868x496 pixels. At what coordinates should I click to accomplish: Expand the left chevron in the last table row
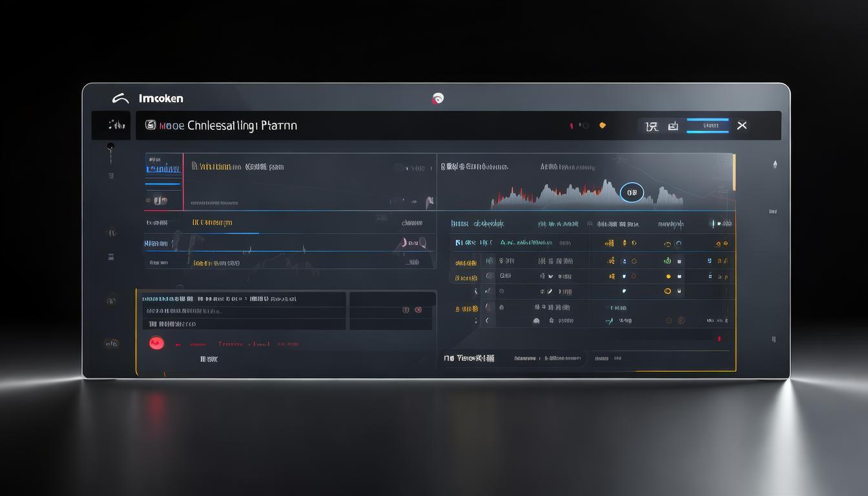tap(487, 320)
